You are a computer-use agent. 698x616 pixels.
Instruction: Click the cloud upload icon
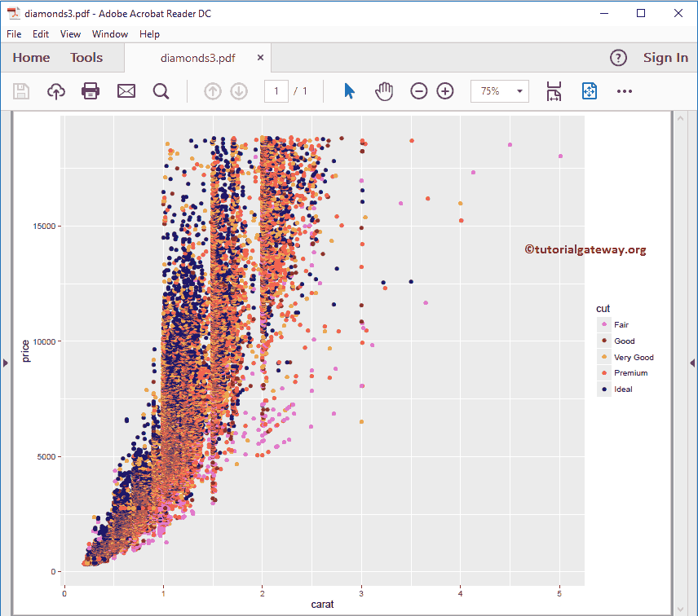pos(55,91)
